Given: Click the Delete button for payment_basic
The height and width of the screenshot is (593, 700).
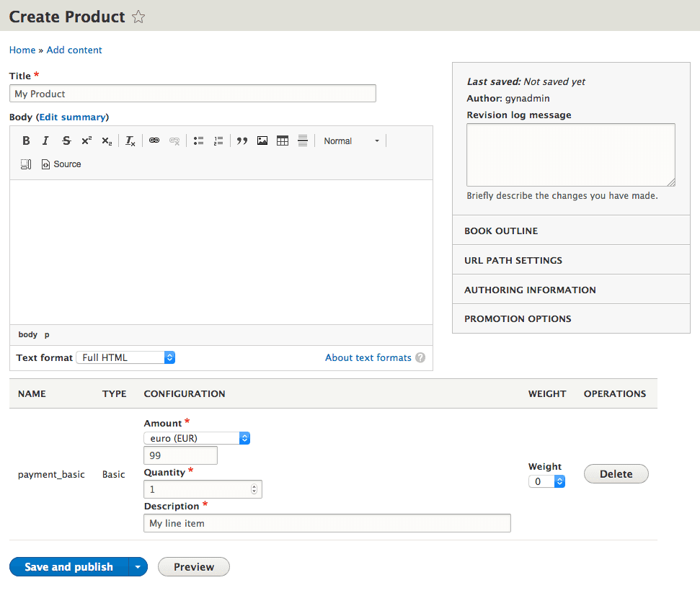Looking at the screenshot, I should (x=616, y=474).
